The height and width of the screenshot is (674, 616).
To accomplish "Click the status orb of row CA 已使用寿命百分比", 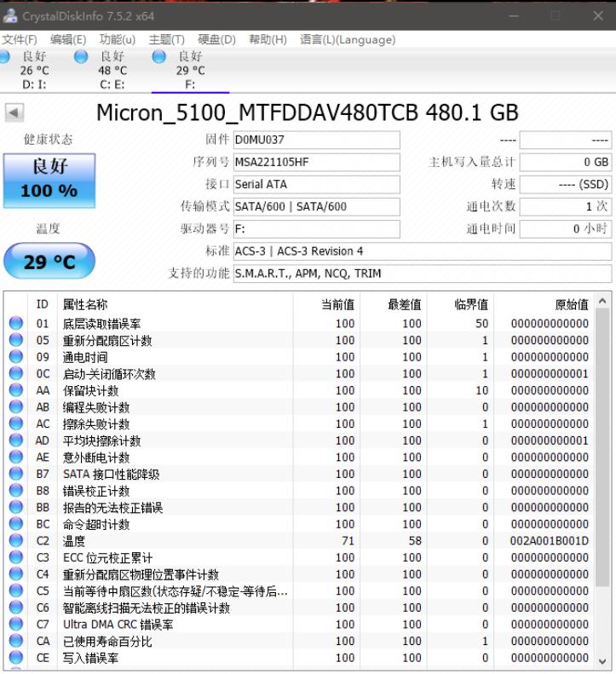I will [x=16, y=641].
